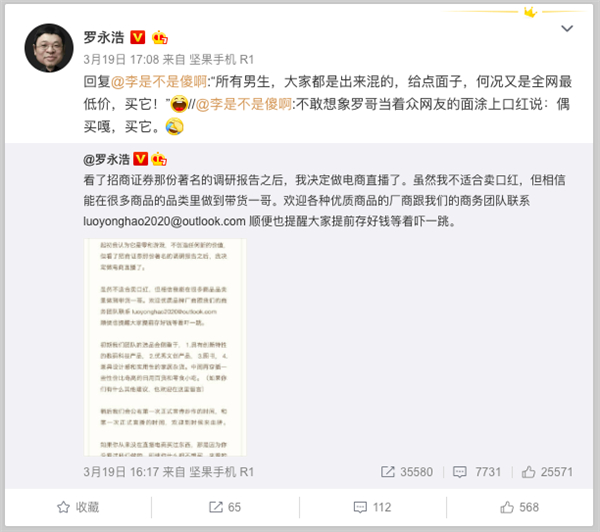This screenshot has height=532, width=600.
Task: Open @罗永浩 in the quoted repost
Action: click(106, 159)
